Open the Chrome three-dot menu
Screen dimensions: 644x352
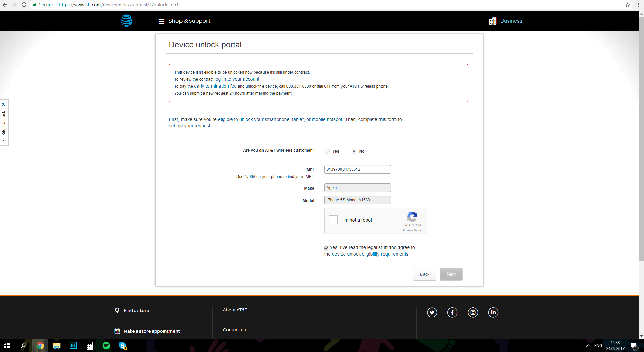(x=638, y=5)
